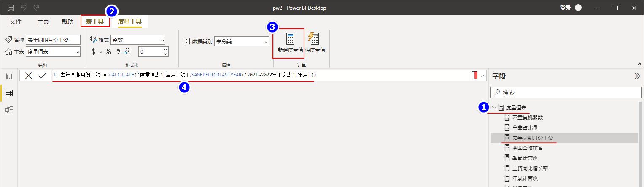Open the 格式 dropdown showing 整数
This screenshot has width=644, height=187.
coord(138,40)
